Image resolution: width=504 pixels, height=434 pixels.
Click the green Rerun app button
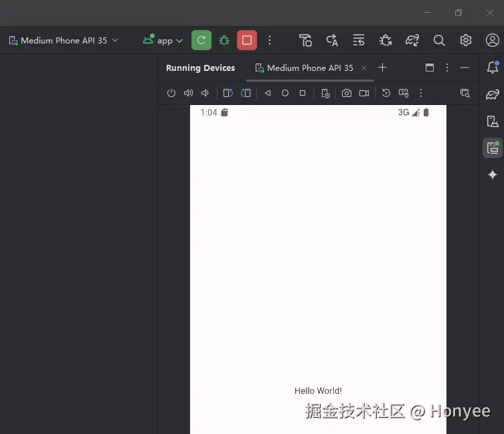point(201,40)
